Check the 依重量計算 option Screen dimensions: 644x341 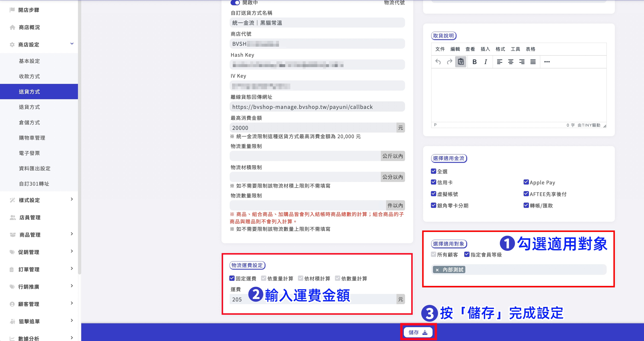point(264,278)
